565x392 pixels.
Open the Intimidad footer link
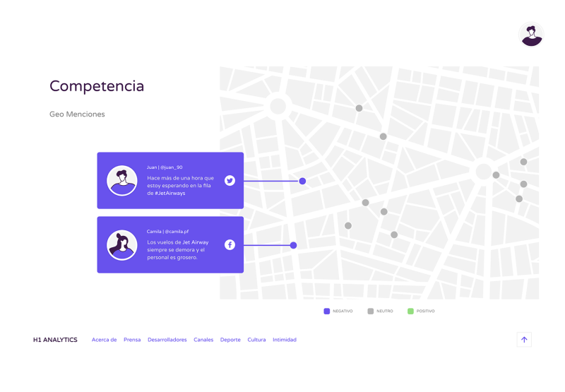click(x=285, y=340)
